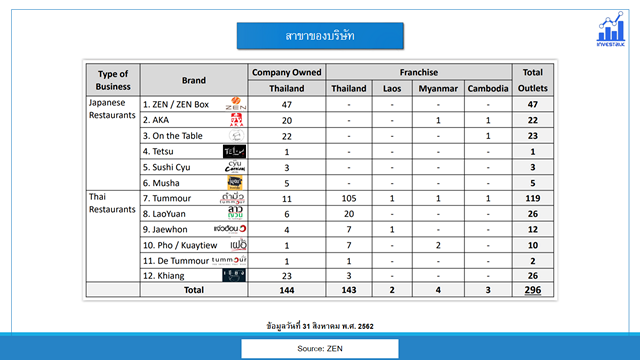
Task: Click On the Table total outlets 23
Action: [x=533, y=136]
